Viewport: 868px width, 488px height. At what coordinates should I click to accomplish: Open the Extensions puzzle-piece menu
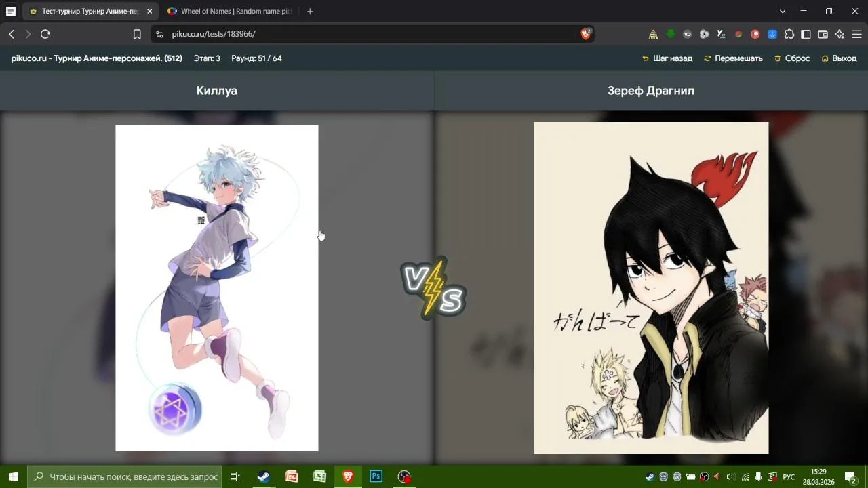[789, 34]
